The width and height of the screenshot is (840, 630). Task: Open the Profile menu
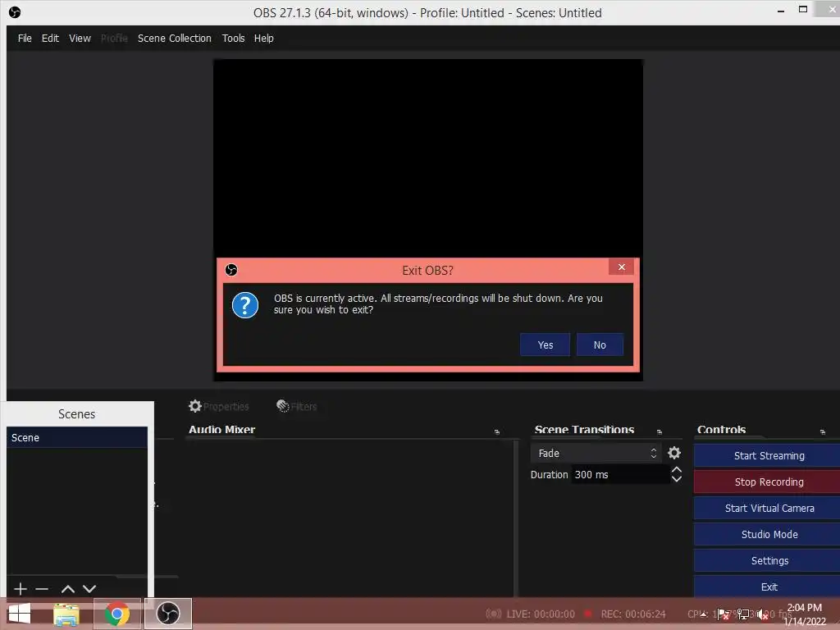pos(114,38)
